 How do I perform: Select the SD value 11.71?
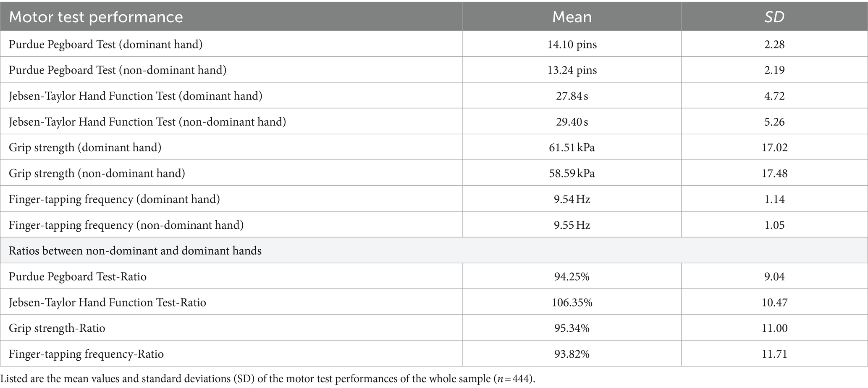[x=774, y=354]
